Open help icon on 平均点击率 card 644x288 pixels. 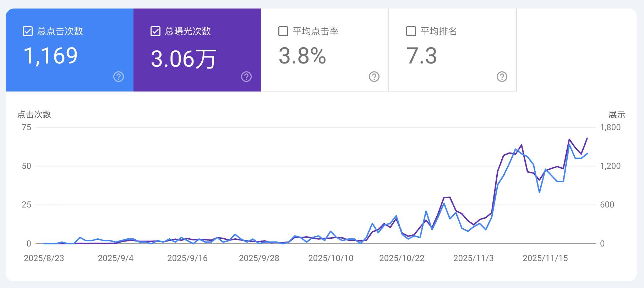(x=374, y=77)
